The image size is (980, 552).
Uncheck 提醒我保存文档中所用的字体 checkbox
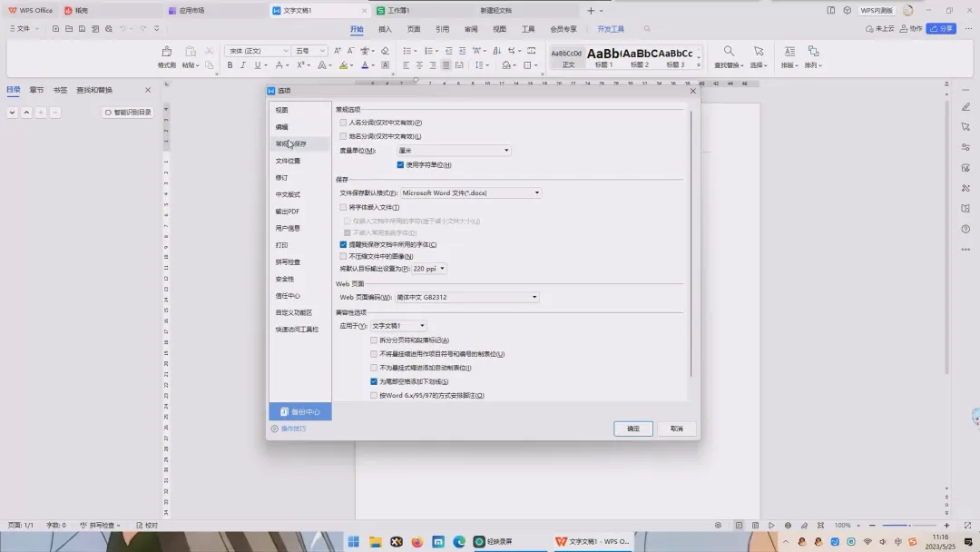(343, 244)
